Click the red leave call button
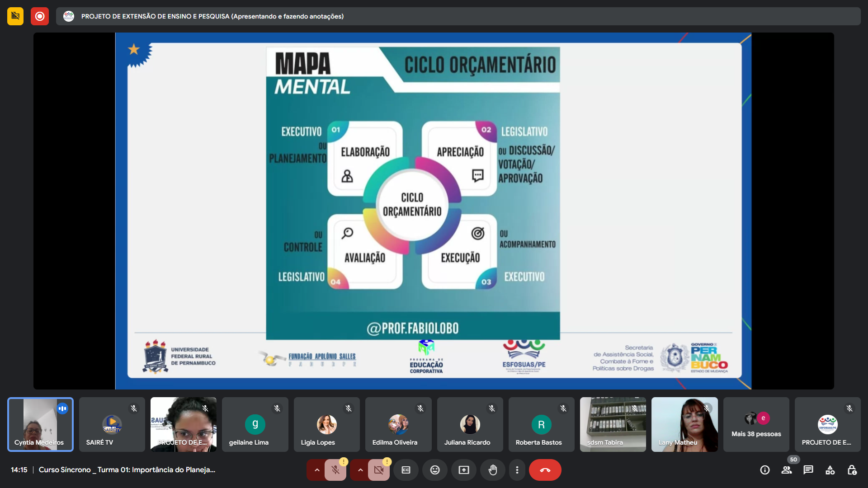Viewport: 868px width, 488px height. click(x=545, y=470)
